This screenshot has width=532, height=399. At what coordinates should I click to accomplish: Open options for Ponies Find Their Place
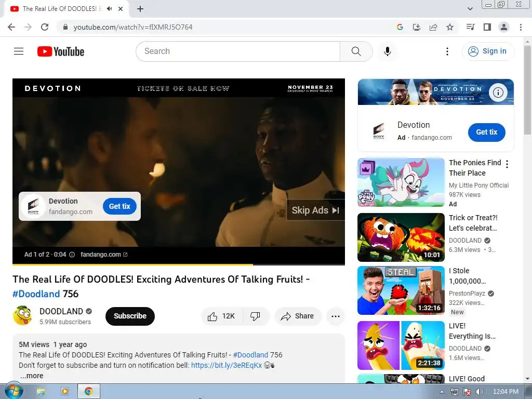[507, 164]
